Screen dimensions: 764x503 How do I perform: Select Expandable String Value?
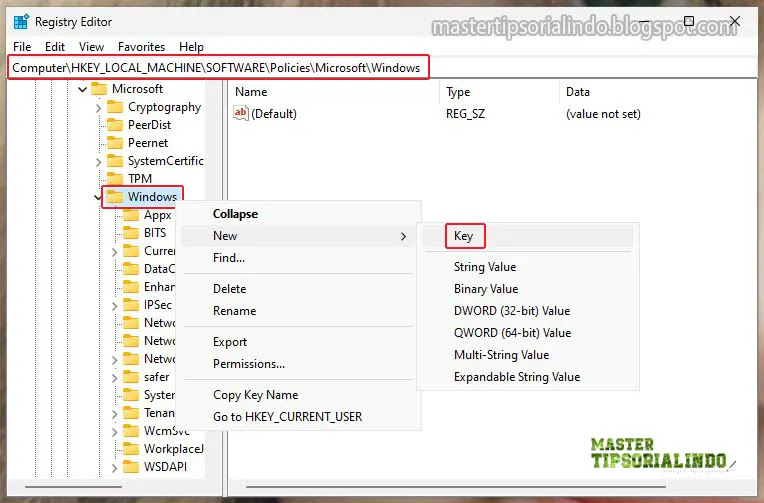pos(528,377)
